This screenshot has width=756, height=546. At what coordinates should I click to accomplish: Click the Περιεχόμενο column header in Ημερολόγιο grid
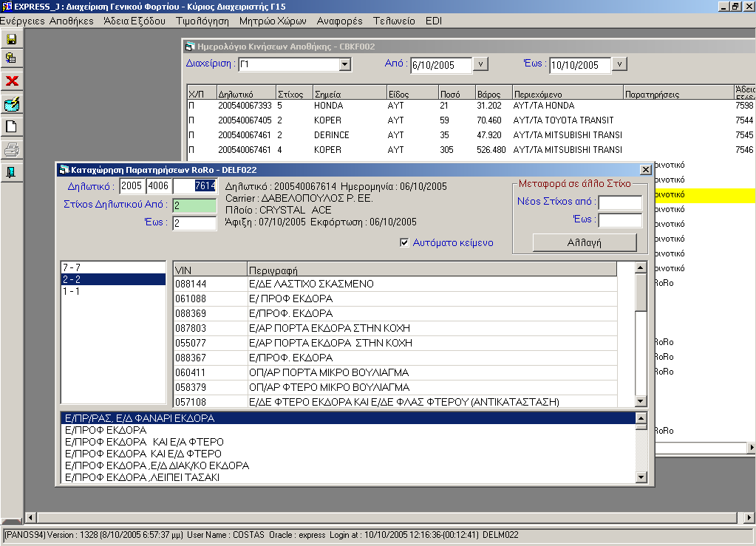click(568, 94)
